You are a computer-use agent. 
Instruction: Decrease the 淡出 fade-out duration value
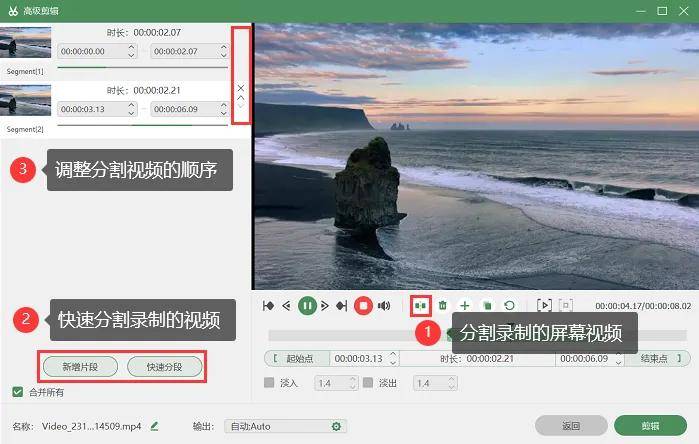click(x=451, y=386)
